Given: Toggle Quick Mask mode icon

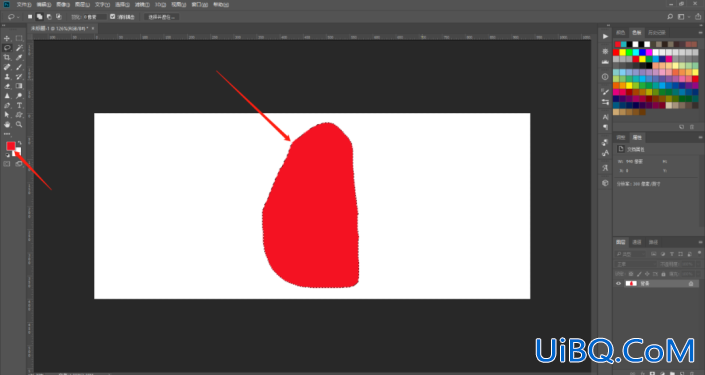Looking at the screenshot, I should point(7,164).
